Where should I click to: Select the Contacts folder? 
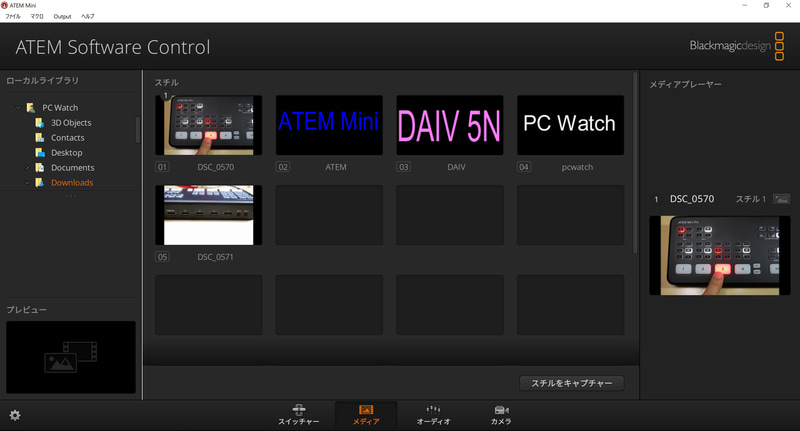67,138
